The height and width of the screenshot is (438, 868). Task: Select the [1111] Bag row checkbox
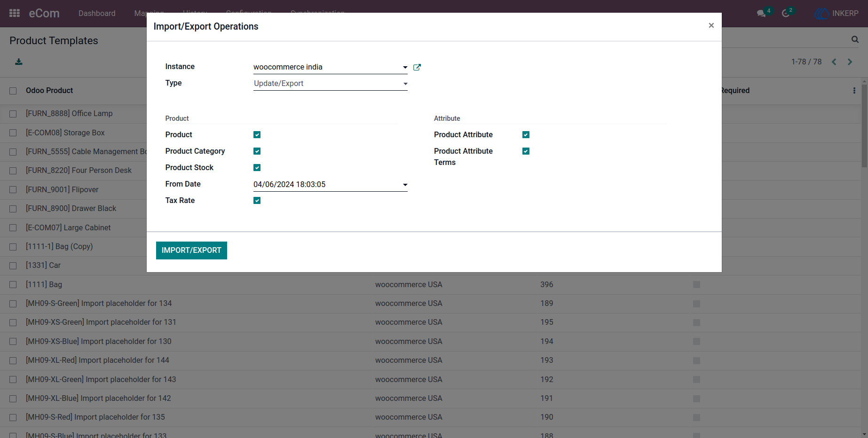click(13, 285)
